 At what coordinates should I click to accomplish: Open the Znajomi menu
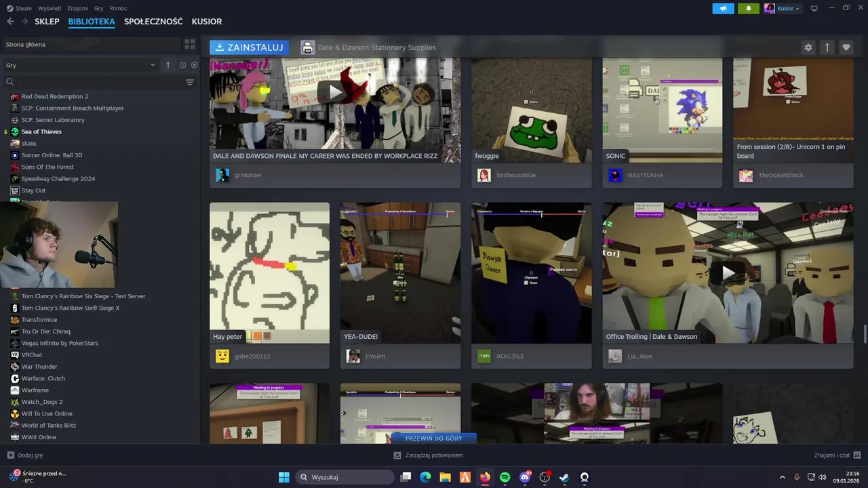point(77,8)
